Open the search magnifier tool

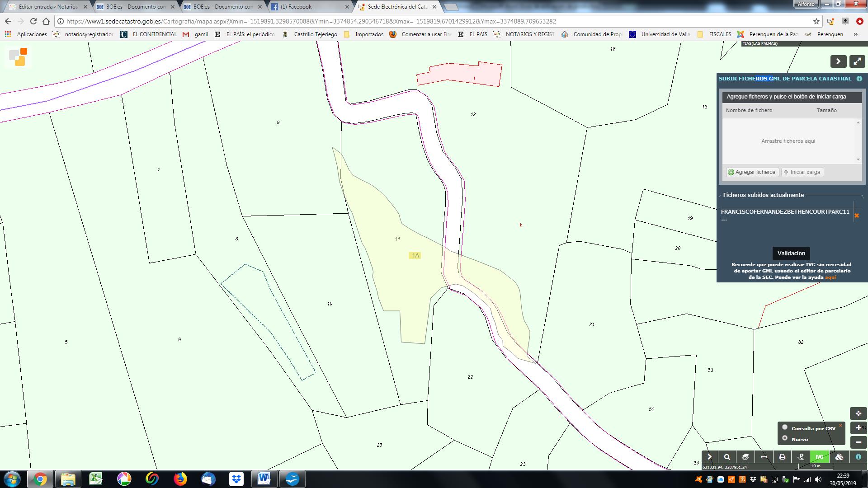[727, 457]
